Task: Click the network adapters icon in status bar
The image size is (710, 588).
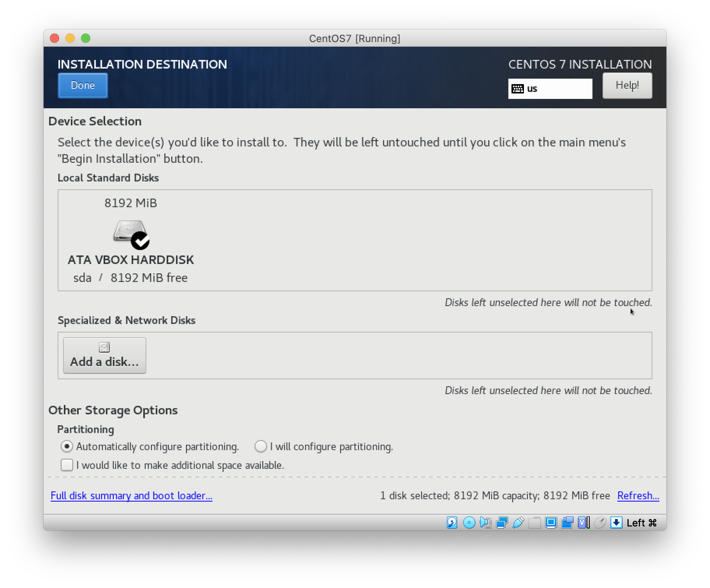Action: pos(502,523)
